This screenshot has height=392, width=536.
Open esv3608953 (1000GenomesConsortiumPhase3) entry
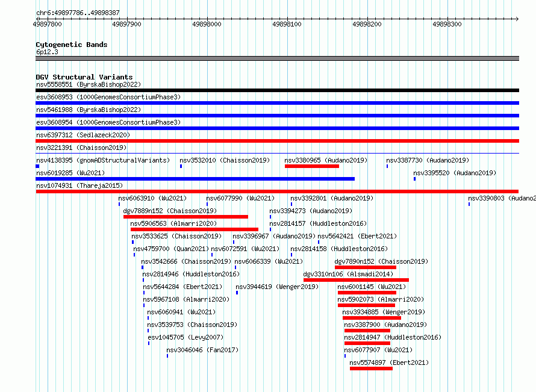point(108,97)
